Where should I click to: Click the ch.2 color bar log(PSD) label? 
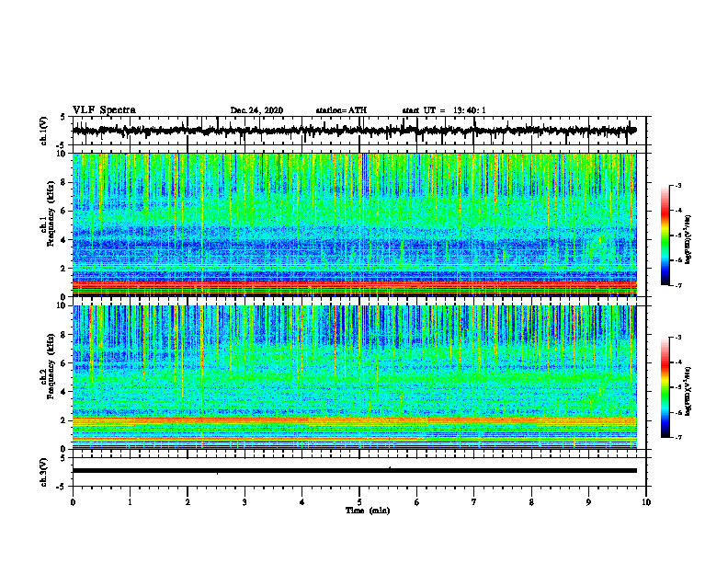point(688,391)
